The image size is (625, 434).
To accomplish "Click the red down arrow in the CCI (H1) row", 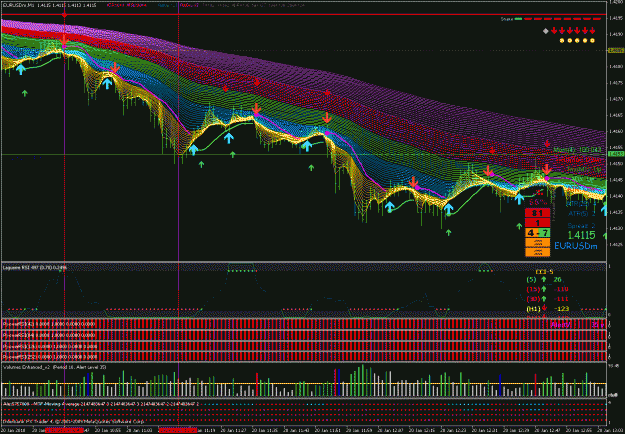I will coord(544,308).
